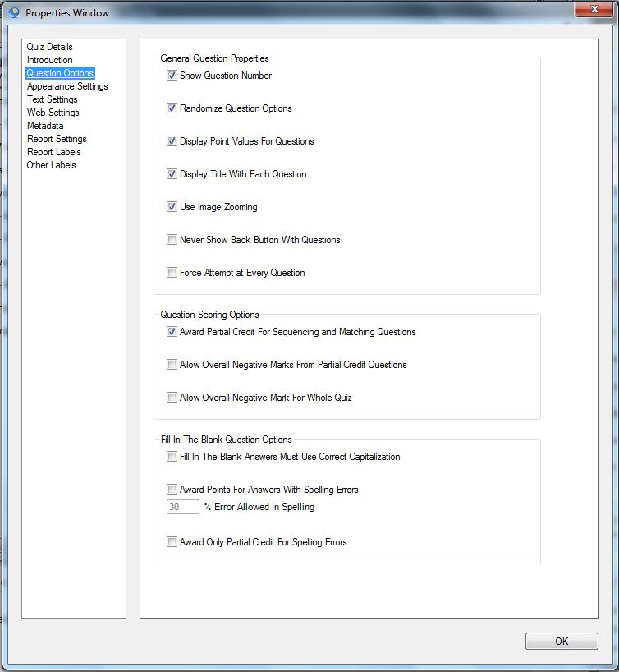Select Question Options in the sidebar

(60, 73)
